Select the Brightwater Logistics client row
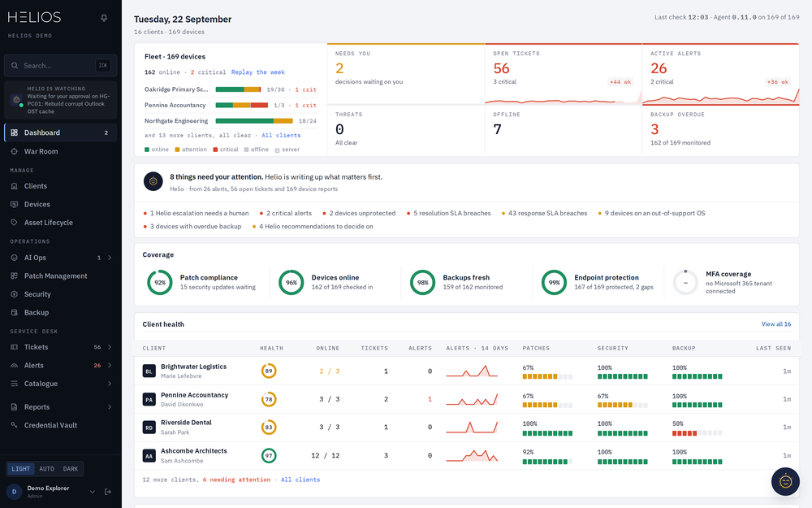Screen dimensions: 812x508 click(x=467, y=371)
